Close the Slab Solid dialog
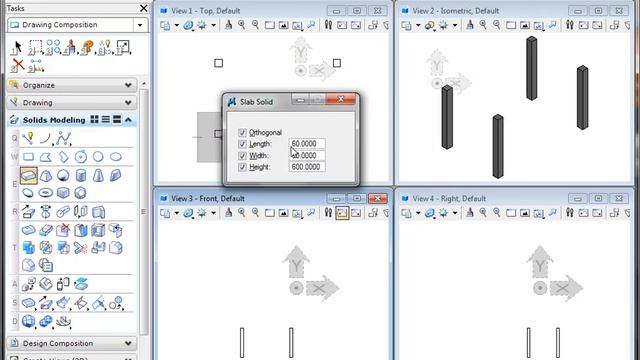This screenshot has height=360, width=640. pyautogui.click(x=341, y=99)
